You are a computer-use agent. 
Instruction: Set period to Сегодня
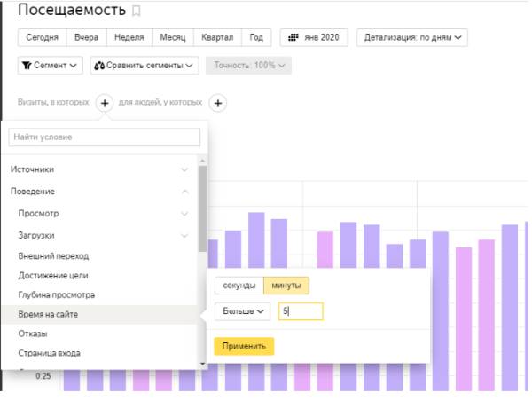coord(42,37)
